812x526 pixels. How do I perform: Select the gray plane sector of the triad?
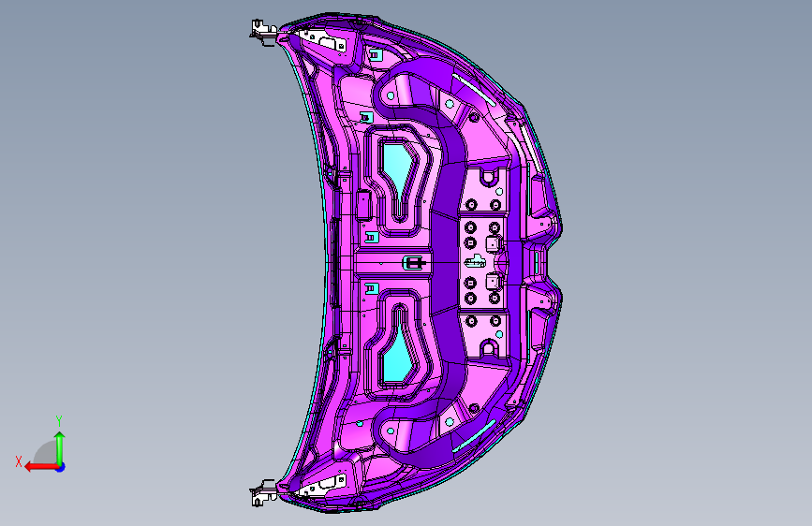point(46,453)
